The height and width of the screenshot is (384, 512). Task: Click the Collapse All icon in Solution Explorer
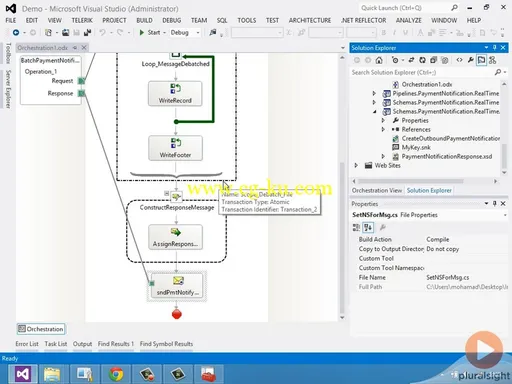[433, 60]
